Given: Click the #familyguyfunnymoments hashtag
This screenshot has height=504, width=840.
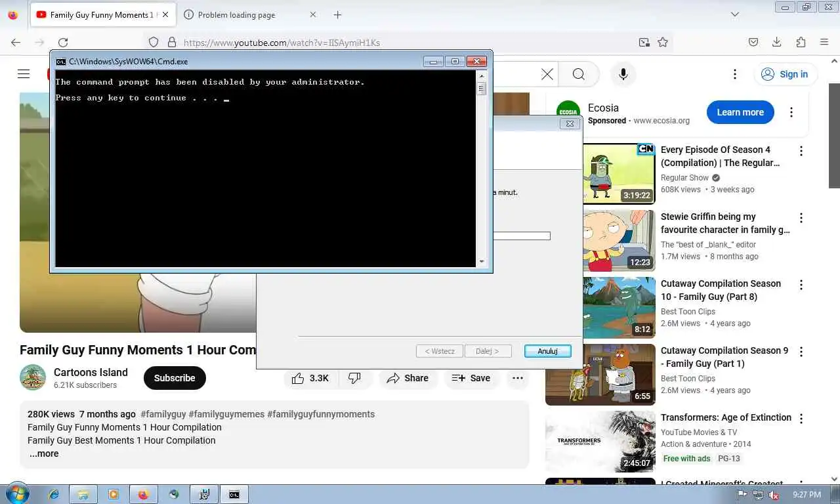Looking at the screenshot, I should click(x=321, y=414).
